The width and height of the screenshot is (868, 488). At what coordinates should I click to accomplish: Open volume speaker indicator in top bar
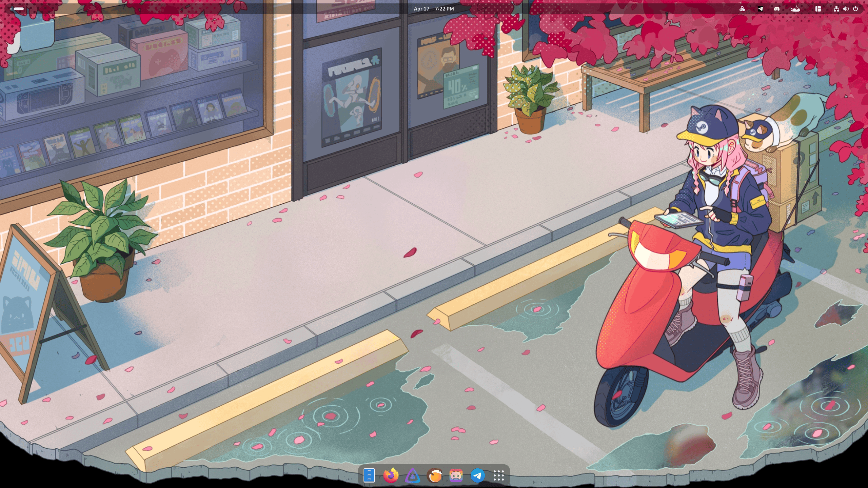[x=846, y=9]
